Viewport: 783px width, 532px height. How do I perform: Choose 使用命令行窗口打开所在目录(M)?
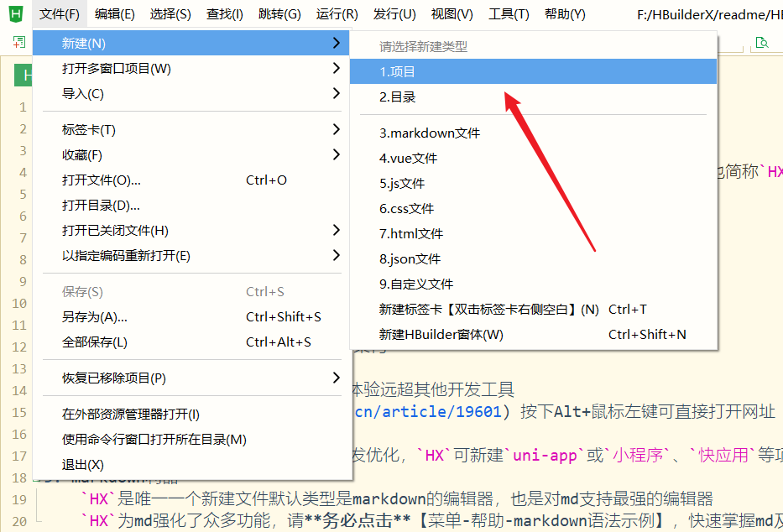pos(192,439)
